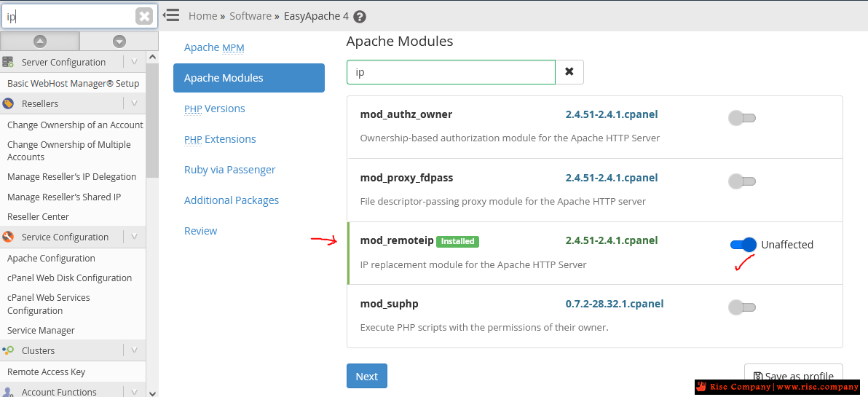The image size is (868, 397).
Task: Click the sidebar scrollbar up arrow
Action: [152, 57]
